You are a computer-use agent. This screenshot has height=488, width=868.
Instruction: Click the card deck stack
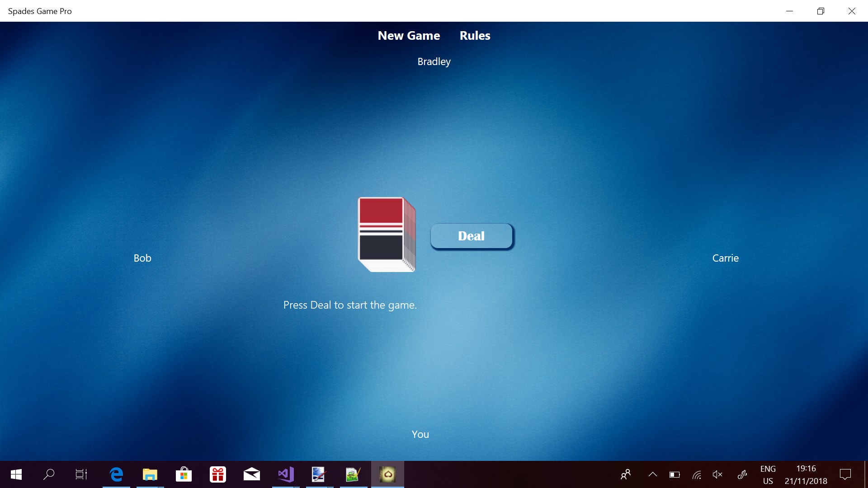(x=387, y=234)
